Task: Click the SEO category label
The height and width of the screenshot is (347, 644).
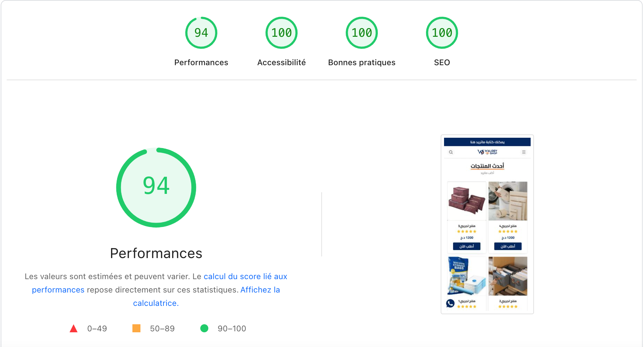Action: coord(442,63)
